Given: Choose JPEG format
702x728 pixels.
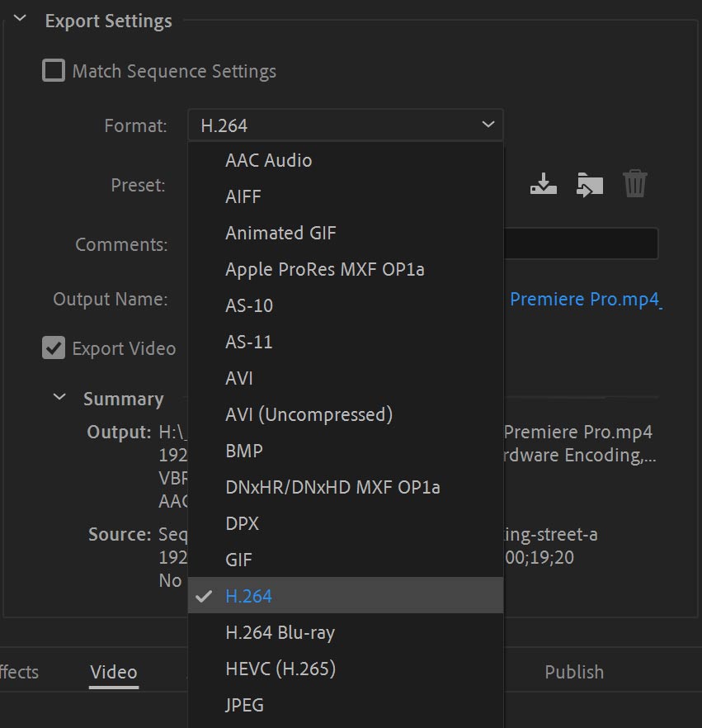Looking at the screenshot, I should 345,705.
